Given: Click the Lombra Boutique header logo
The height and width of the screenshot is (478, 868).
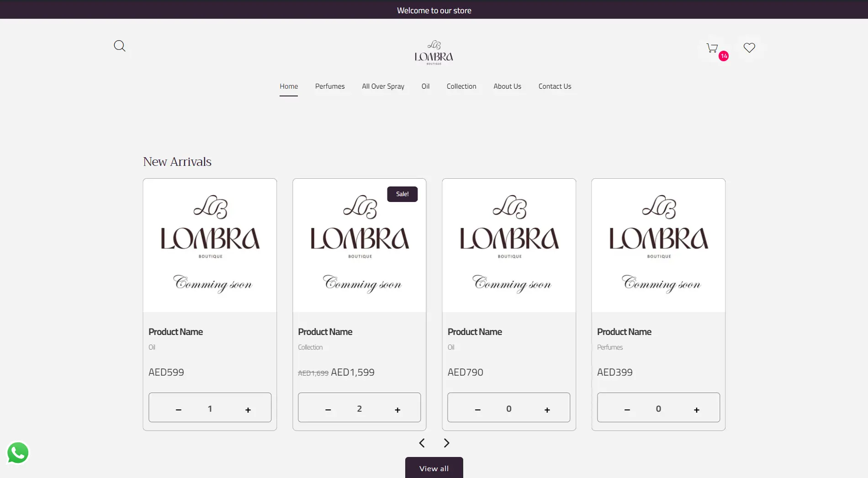Looking at the screenshot, I should tap(434, 53).
